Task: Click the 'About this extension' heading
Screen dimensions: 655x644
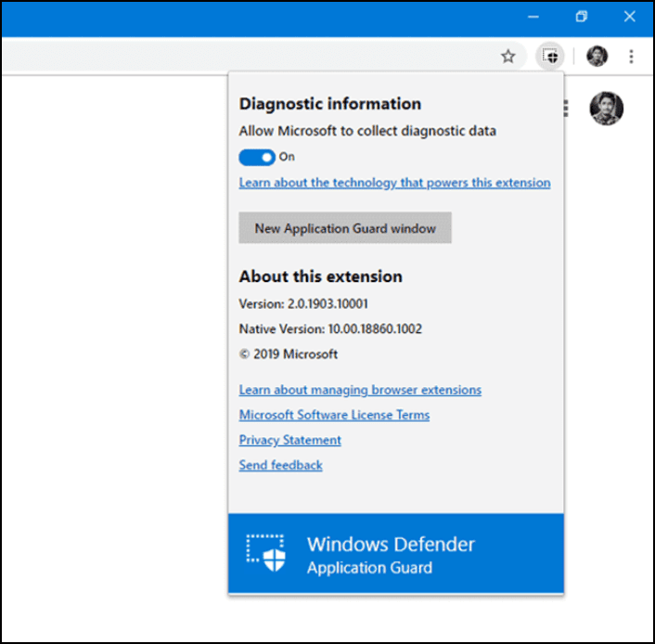Action: [x=320, y=277]
